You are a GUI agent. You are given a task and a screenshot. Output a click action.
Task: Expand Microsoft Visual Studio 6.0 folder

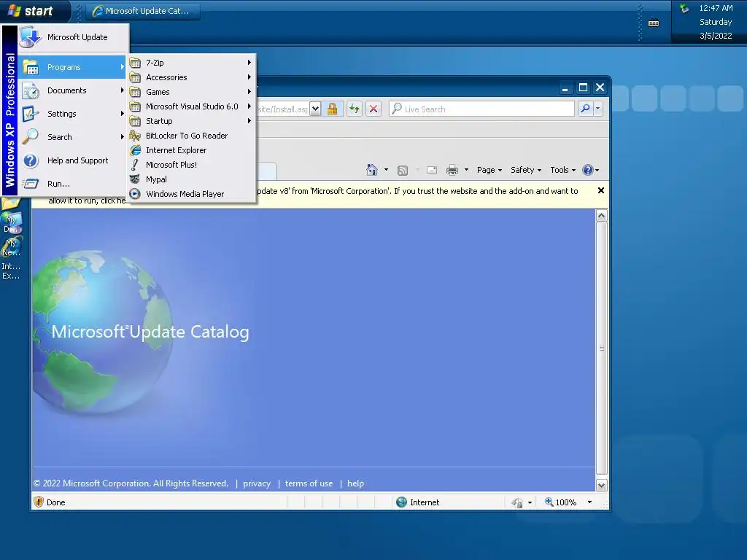coord(192,106)
